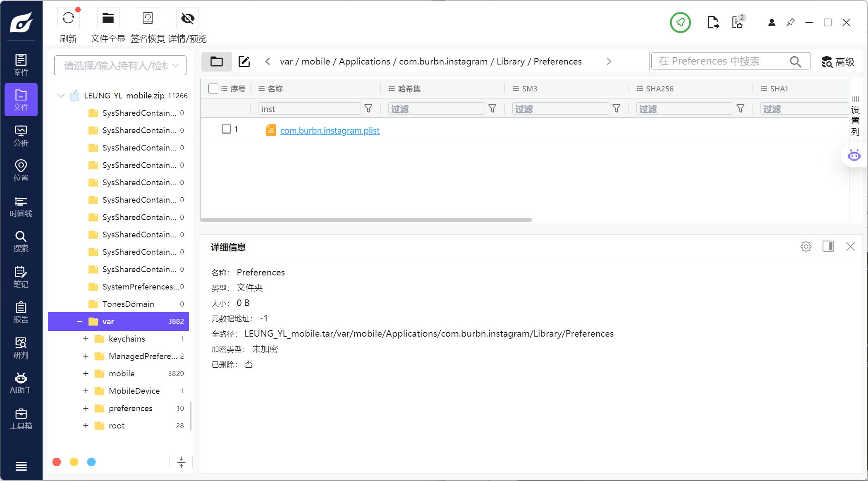Click the filter funnel beside name filter

(x=368, y=108)
